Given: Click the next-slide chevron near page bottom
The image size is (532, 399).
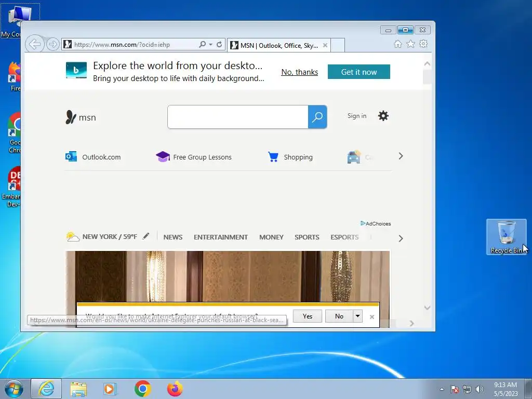Looking at the screenshot, I should (x=411, y=323).
